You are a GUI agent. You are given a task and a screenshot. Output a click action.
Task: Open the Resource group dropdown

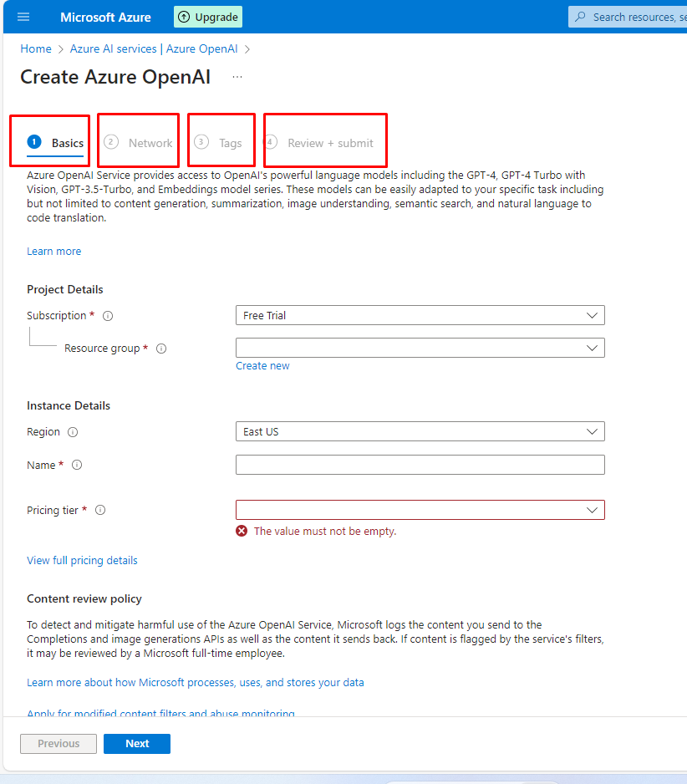(420, 348)
